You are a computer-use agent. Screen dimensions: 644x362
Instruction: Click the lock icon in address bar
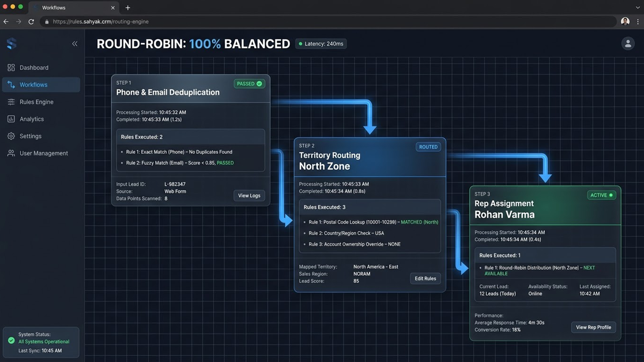click(47, 22)
